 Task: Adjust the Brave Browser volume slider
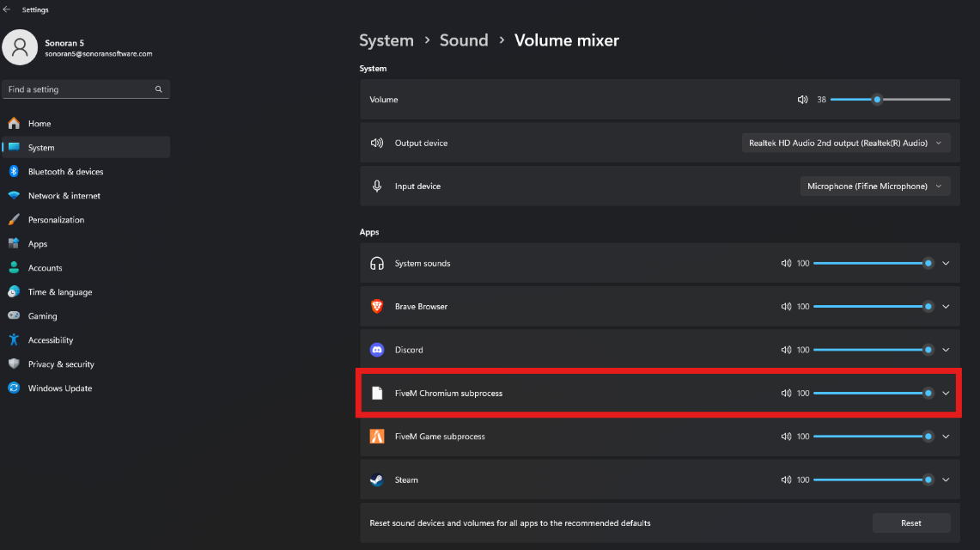(873, 306)
